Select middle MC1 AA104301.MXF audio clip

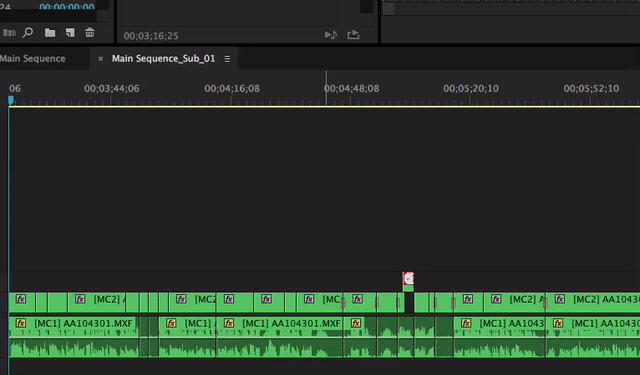pyautogui.click(x=280, y=337)
